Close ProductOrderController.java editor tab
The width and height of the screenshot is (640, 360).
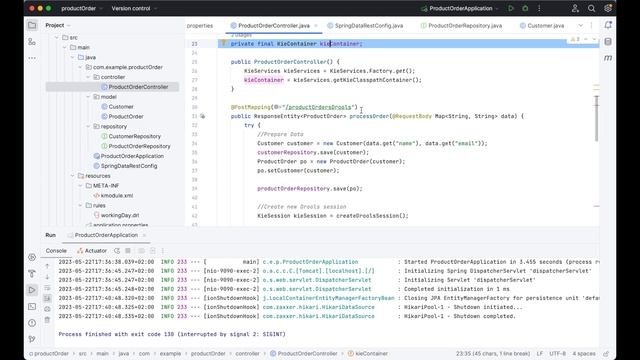pos(316,26)
